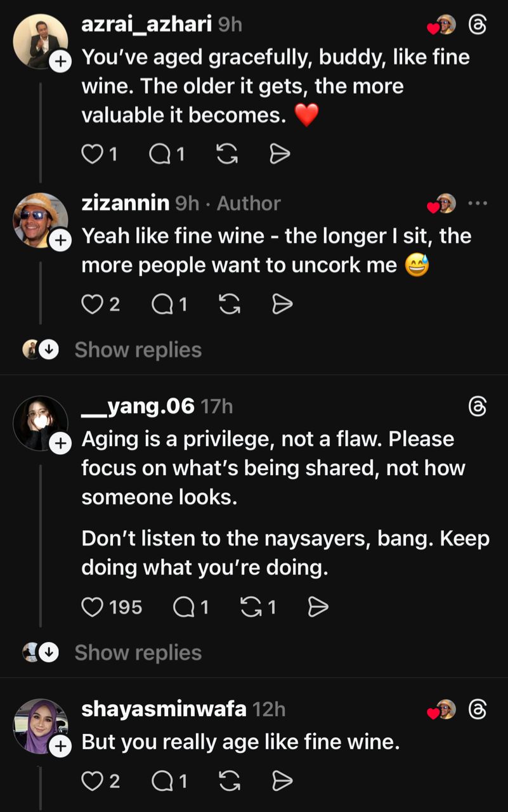Like zizannin's uncork me reply
508x812 pixels.
click(x=93, y=305)
